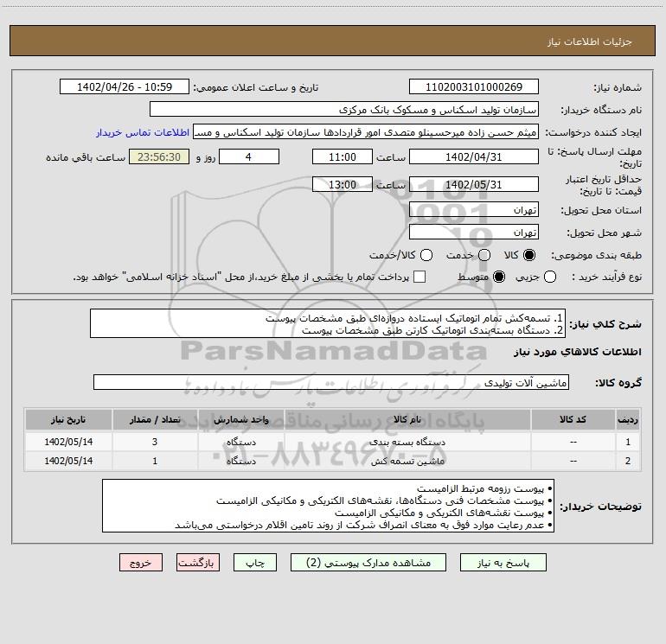Click the buyer organization name field
666x644 pixels.
pyautogui.click(x=344, y=110)
